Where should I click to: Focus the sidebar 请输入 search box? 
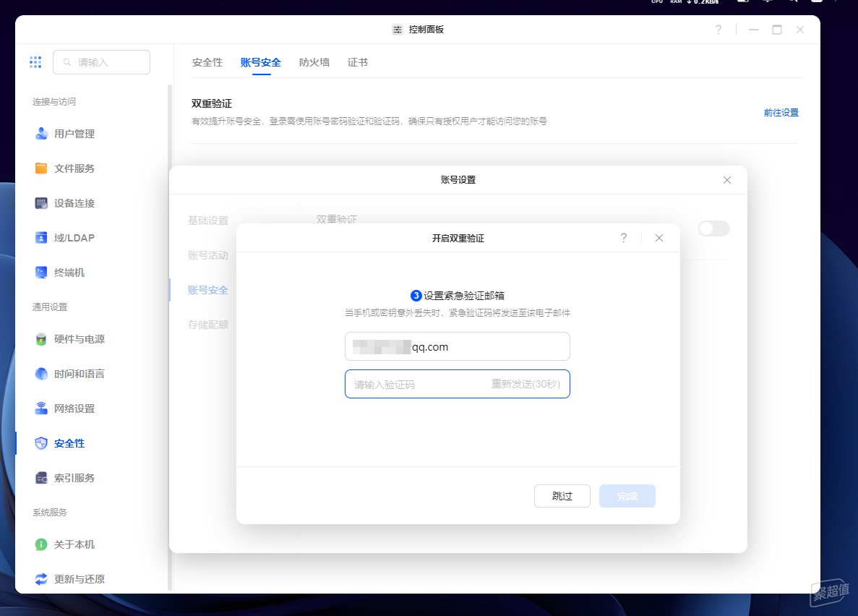pyautogui.click(x=102, y=62)
